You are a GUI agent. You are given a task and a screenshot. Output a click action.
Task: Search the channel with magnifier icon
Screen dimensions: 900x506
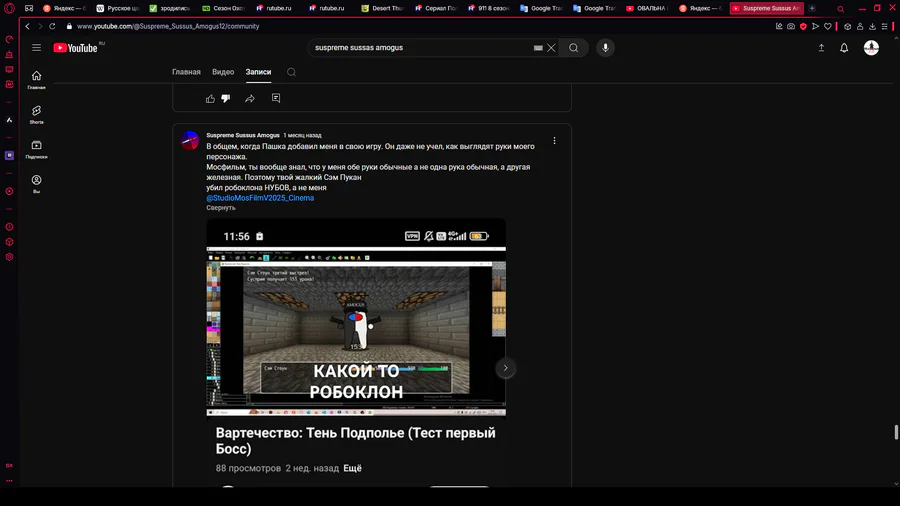(292, 72)
